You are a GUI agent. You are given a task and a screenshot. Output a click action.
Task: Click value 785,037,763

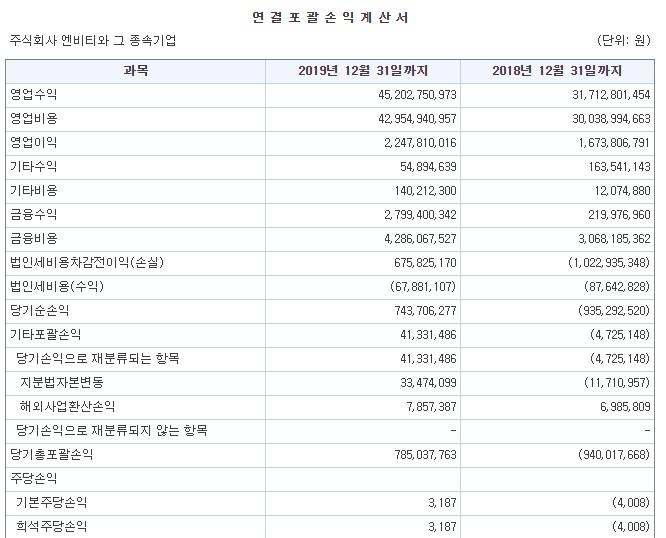(x=425, y=454)
